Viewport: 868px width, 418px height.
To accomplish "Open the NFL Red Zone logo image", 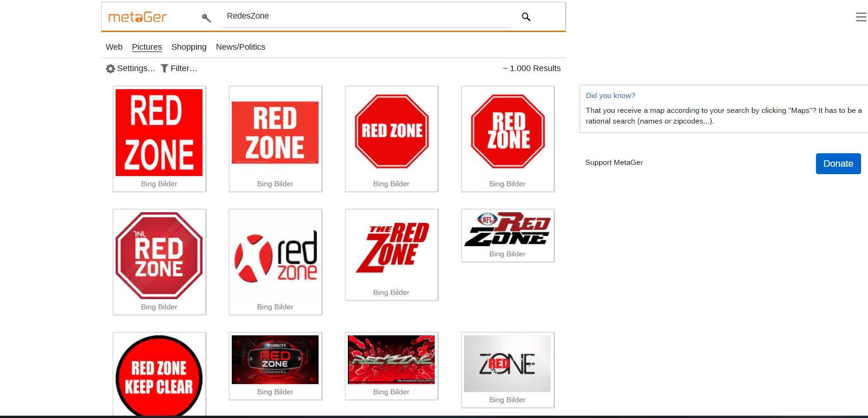I will [x=507, y=229].
